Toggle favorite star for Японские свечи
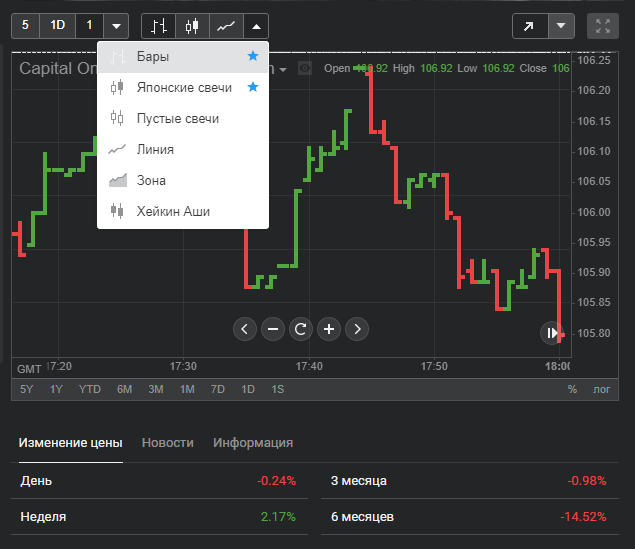Image resolution: width=635 pixels, height=549 pixels. click(253, 88)
